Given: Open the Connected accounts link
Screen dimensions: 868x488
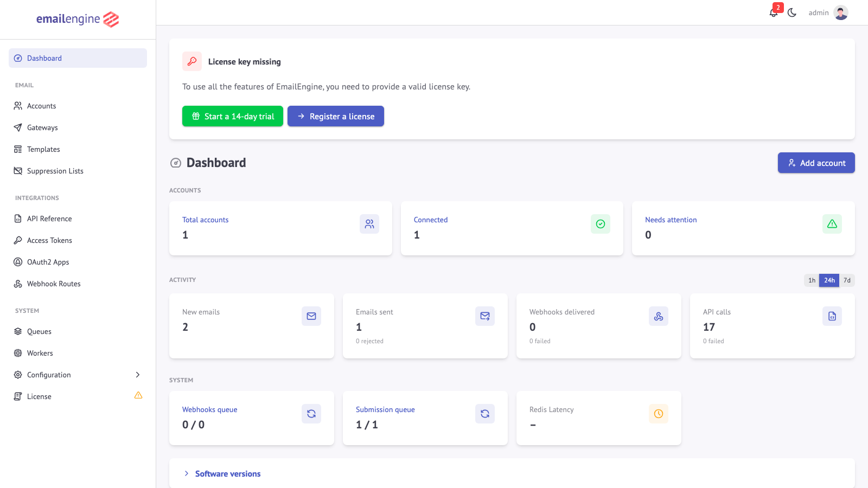Looking at the screenshot, I should [x=431, y=220].
